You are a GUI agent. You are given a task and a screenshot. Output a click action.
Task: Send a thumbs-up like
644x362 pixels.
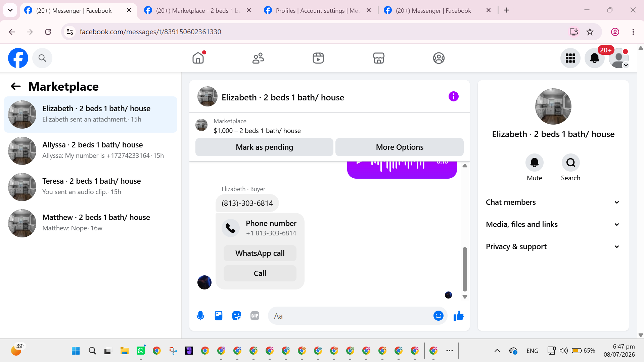pyautogui.click(x=458, y=316)
